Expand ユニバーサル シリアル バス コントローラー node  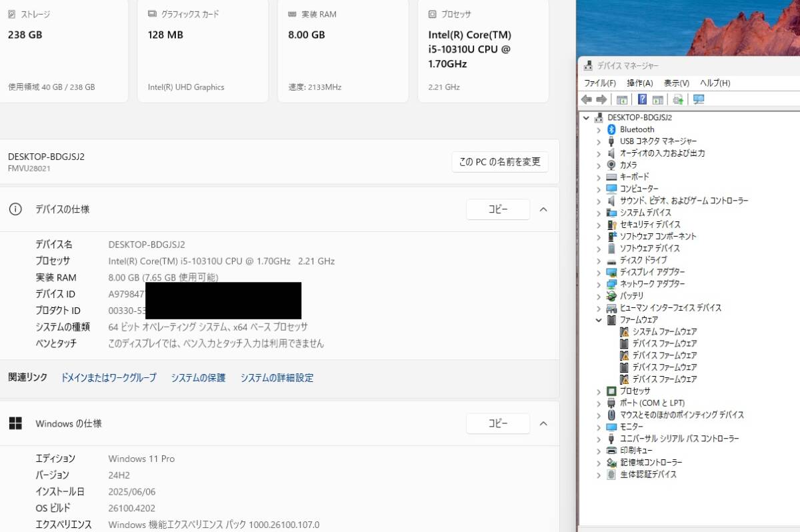tap(599, 439)
